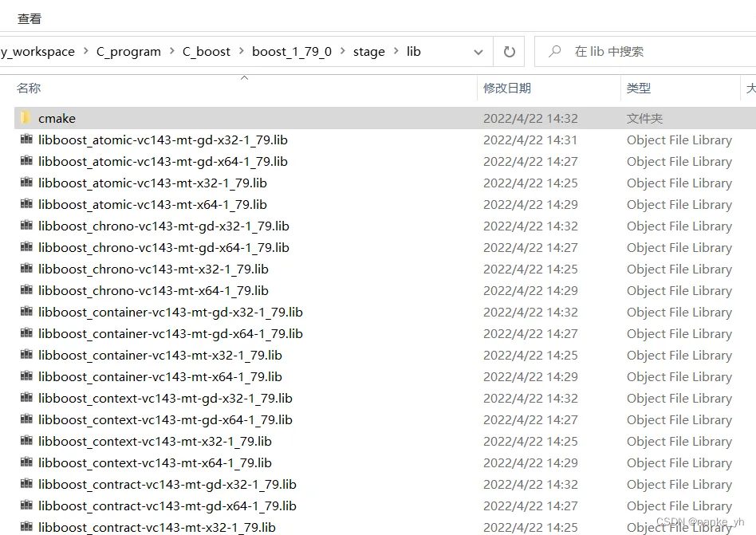Screen dimensions: 756x535
Task: Click the cmake folder icon
Action: pos(26,117)
